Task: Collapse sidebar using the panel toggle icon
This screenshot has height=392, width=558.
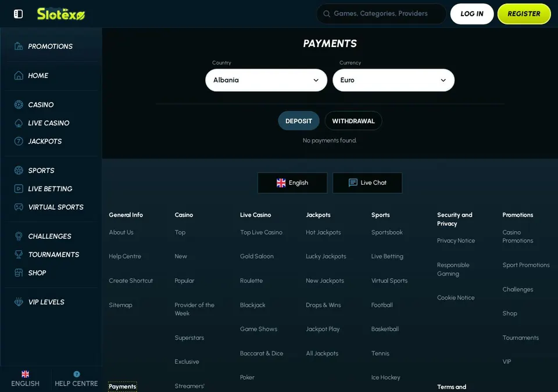Action: (18, 14)
